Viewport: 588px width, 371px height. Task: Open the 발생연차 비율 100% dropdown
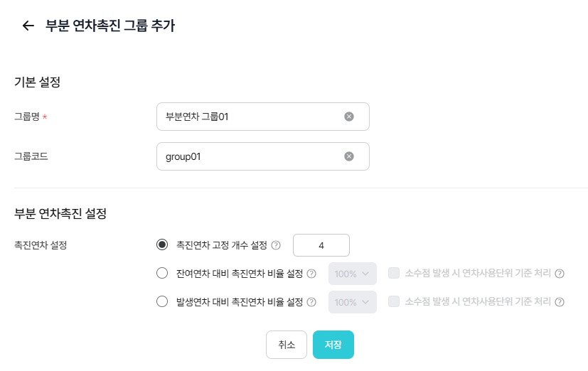click(353, 302)
